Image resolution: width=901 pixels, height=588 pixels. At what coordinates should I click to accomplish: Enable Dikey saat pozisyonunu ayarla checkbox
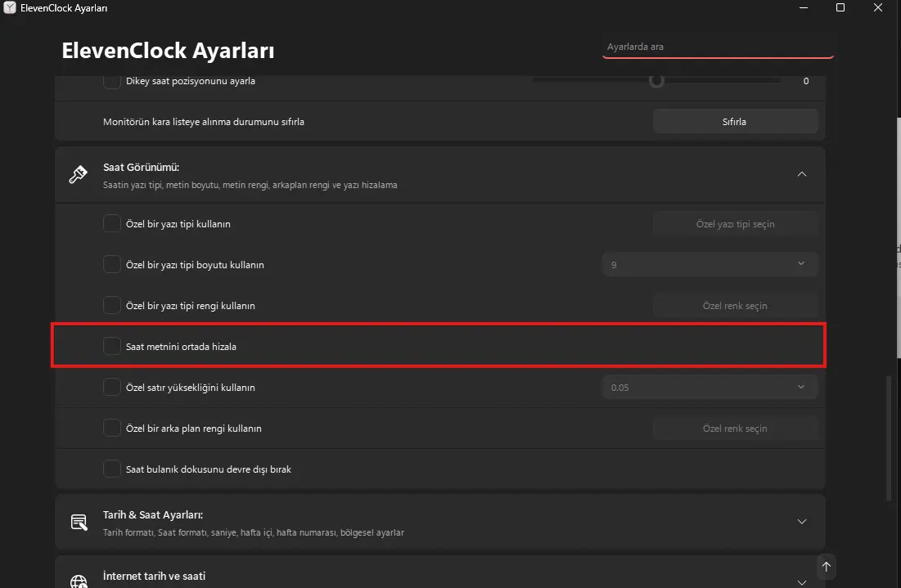click(x=111, y=81)
